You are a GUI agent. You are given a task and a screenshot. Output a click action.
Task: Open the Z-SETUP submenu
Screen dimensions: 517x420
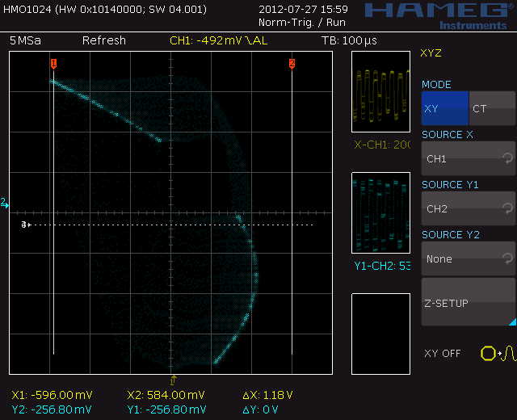[467, 303]
